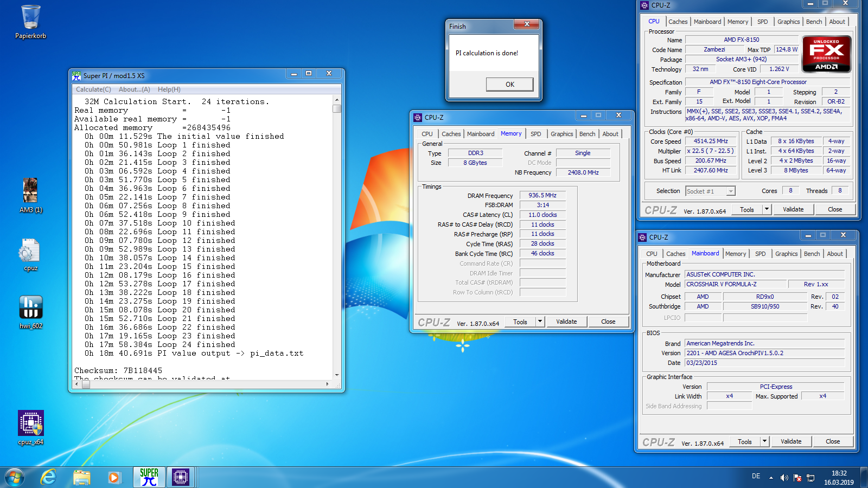Image resolution: width=868 pixels, height=488 pixels.
Task: Open Calculate(C) menu in Super PI
Action: [x=93, y=89]
